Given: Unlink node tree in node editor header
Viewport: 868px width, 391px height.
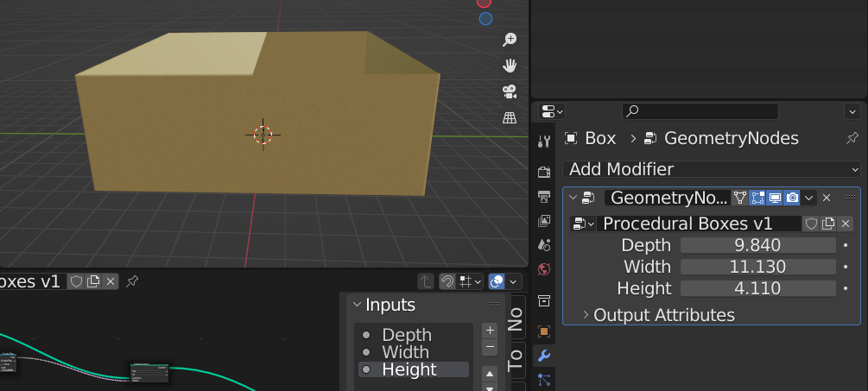Looking at the screenshot, I should click(x=111, y=281).
